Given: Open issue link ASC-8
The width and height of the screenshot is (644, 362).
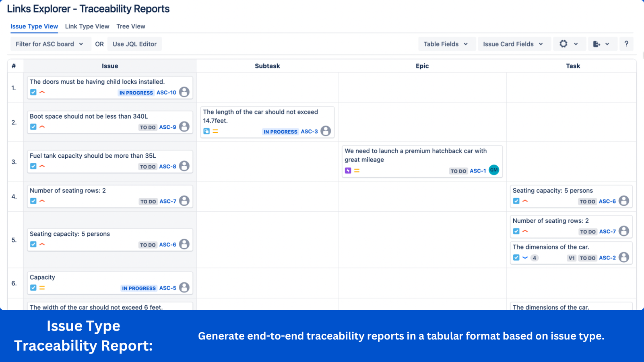Looking at the screenshot, I should pyautogui.click(x=167, y=167).
